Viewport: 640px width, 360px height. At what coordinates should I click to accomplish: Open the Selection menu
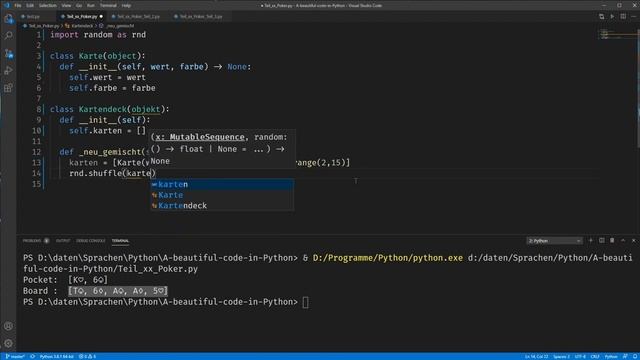tap(48, 5)
